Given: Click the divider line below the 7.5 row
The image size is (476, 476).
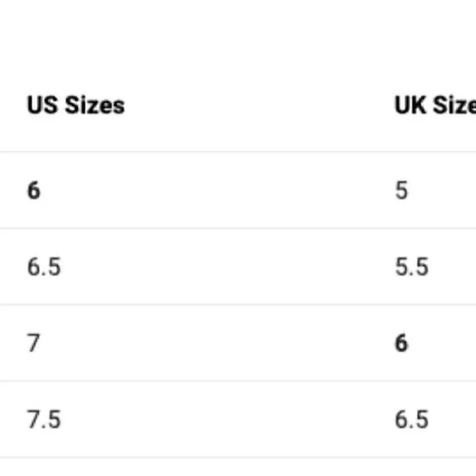Looking at the screenshot, I should [x=238, y=457].
